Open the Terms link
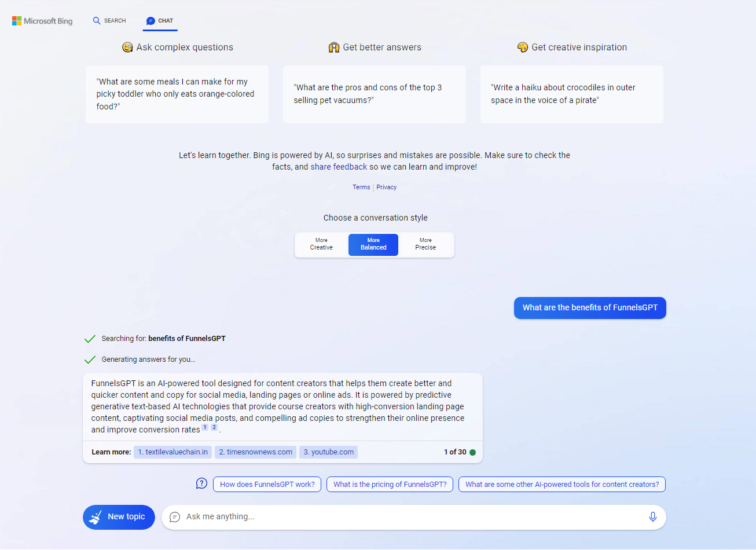The width and height of the screenshot is (756, 550). point(361,187)
